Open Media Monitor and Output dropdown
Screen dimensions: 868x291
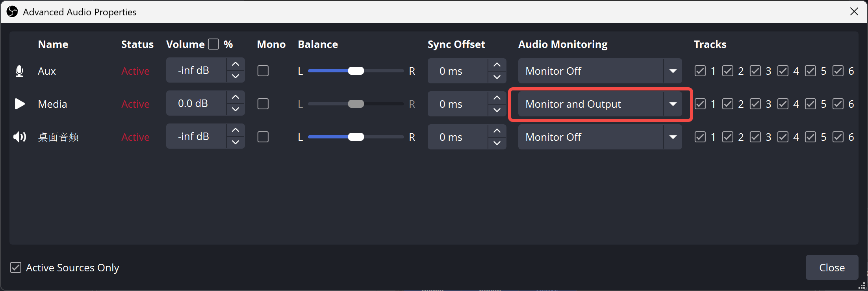click(600, 104)
